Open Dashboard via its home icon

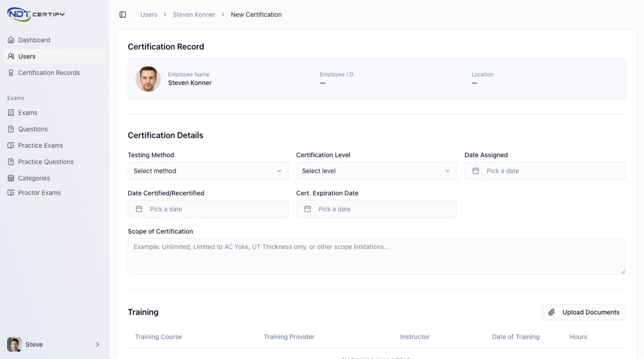tap(11, 40)
